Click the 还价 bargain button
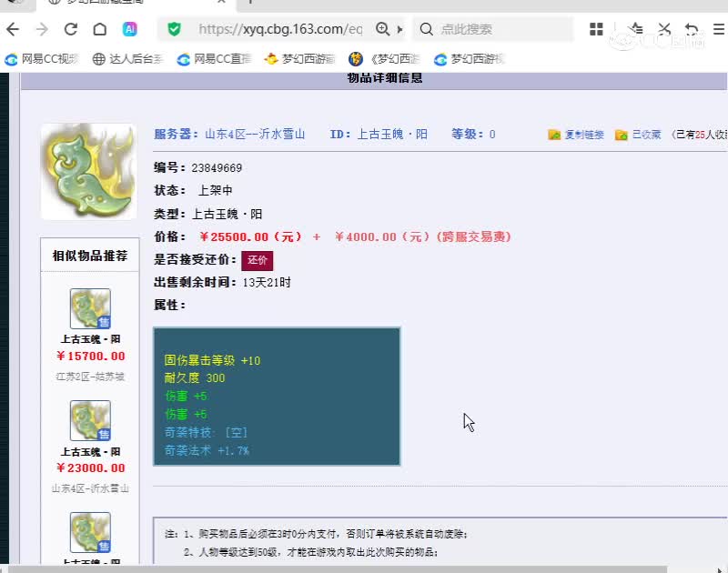728x573 pixels. point(258,260)
